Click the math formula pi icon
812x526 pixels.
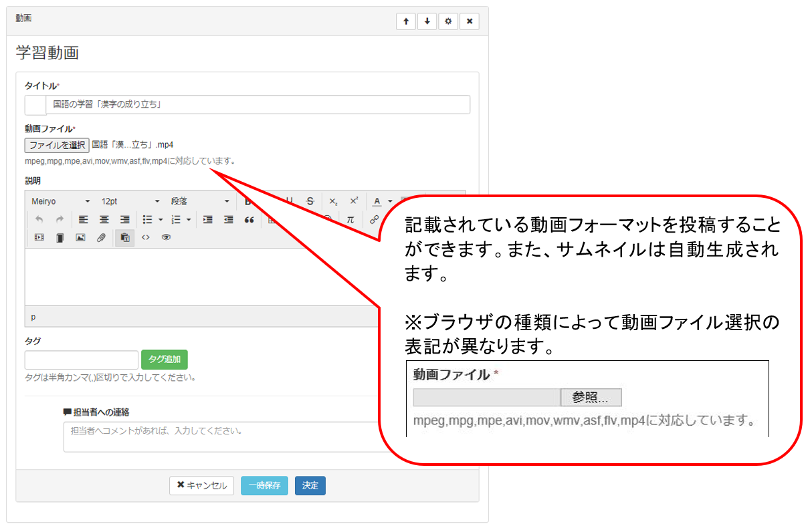[350, 219]
